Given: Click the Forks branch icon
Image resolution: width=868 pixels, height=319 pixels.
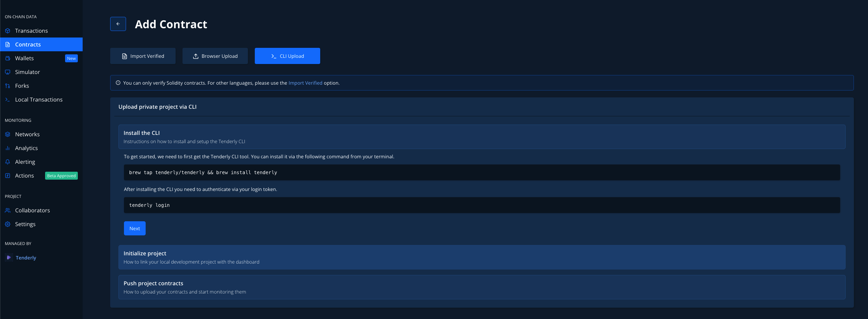Looking at the screenshot, I should click(x=8, y=86).
